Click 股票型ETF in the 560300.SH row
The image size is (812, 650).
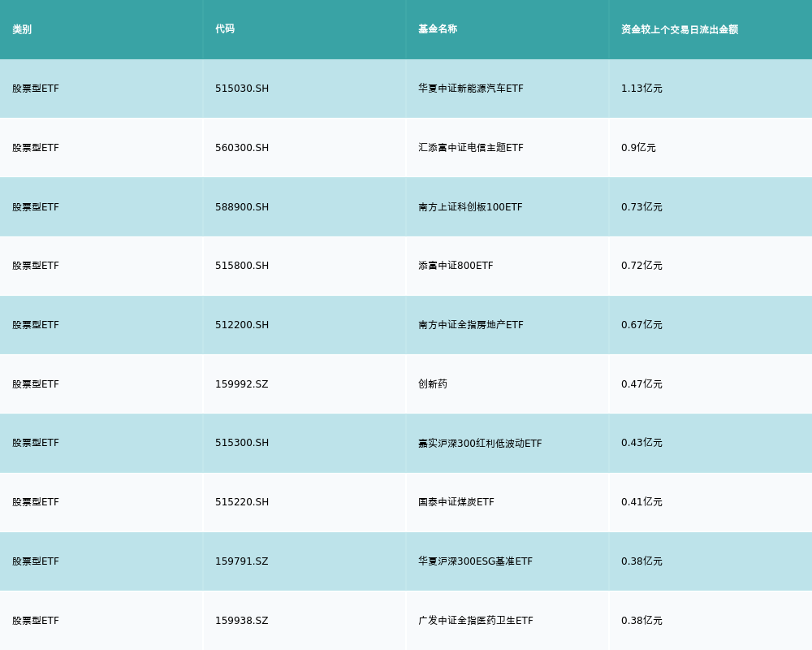[x=36, y=148]
